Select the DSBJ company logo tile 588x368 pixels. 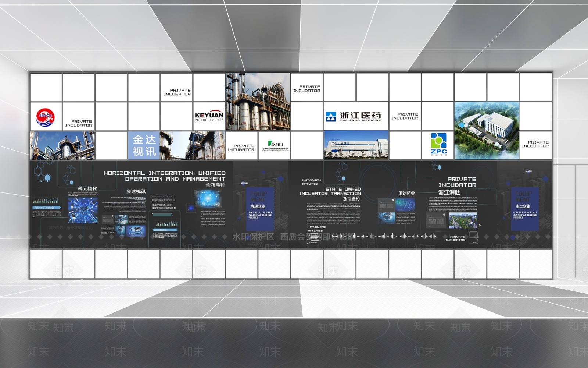coord(275,145)
